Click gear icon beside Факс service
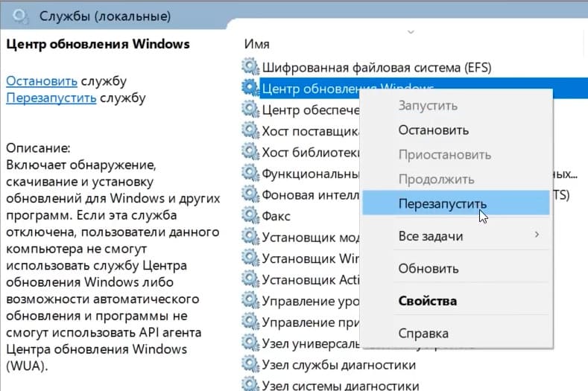This screenshot has height=391, width=588. [250, 215]
